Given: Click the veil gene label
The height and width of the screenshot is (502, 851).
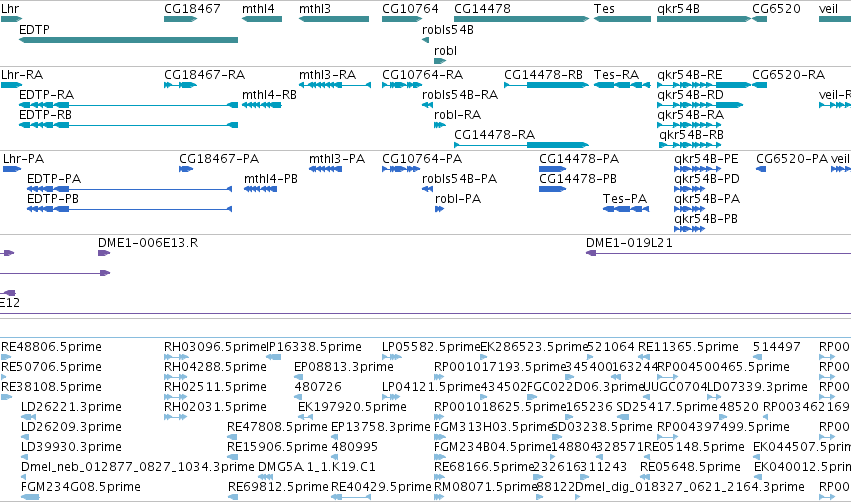Looking at the screenshot, I should click(828, 9).
